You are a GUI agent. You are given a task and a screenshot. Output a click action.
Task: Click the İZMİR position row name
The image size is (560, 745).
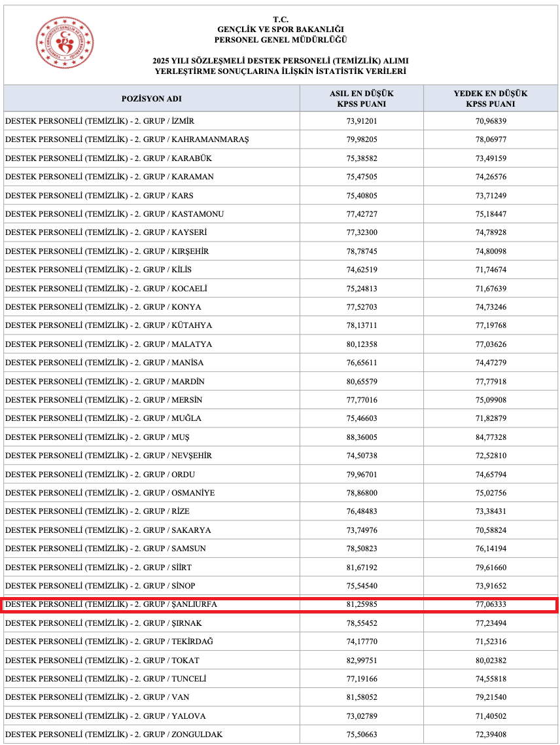coord(99,121)
